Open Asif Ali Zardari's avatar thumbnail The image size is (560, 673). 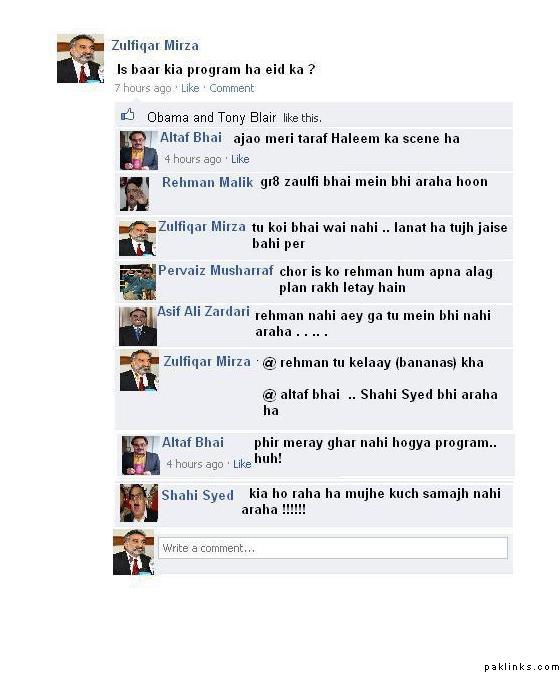(138, 326)
